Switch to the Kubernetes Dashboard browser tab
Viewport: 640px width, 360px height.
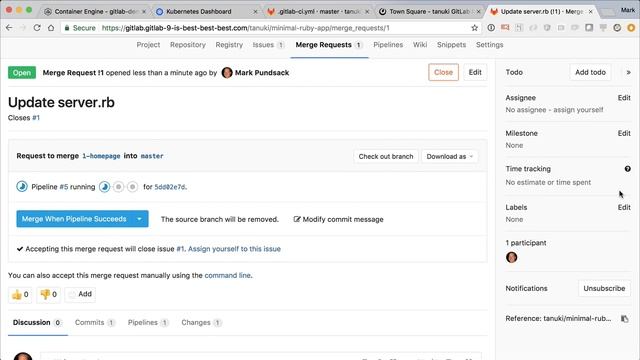click(x=199, y=11)
